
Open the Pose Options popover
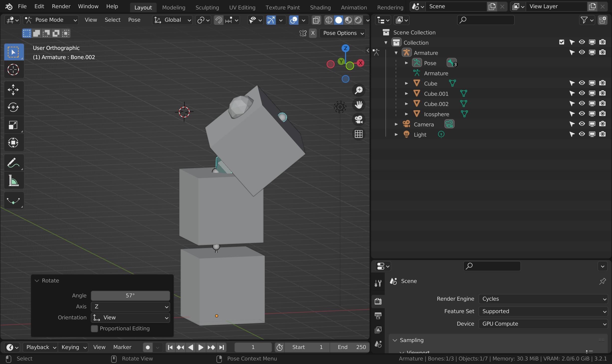click(x=343, y=33)
